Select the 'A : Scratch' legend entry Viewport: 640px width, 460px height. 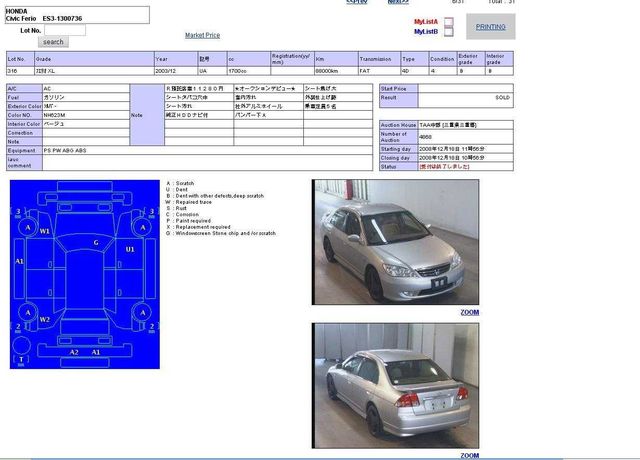180,183
